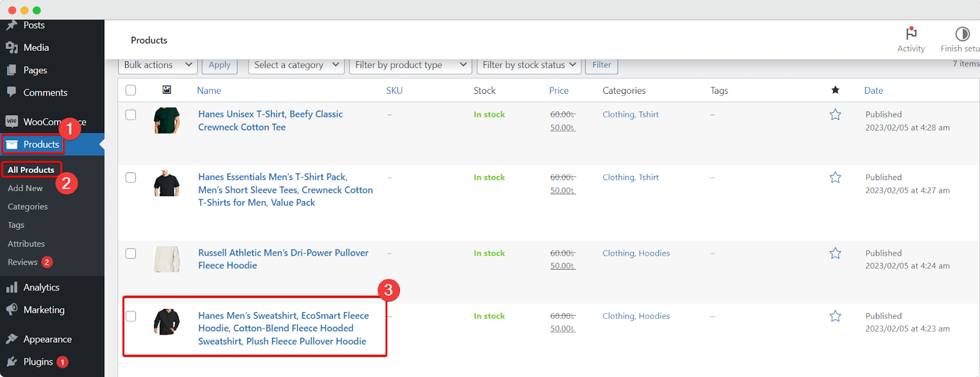Feature the Russell Athletic Hoodie star
The width and height of the screenshot is (980, 377).
click(x=835, y=253)
